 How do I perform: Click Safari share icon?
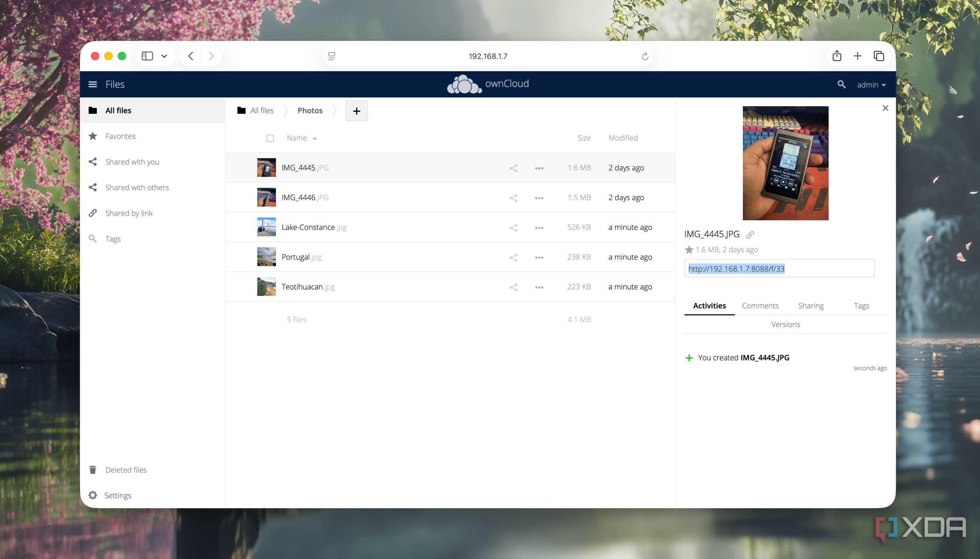pyautogui.click(x=837, y=56)
